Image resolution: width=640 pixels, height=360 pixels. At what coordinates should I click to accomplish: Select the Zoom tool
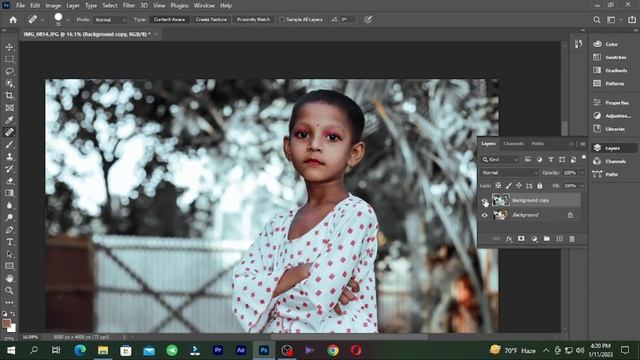click(x=9, y=291)
